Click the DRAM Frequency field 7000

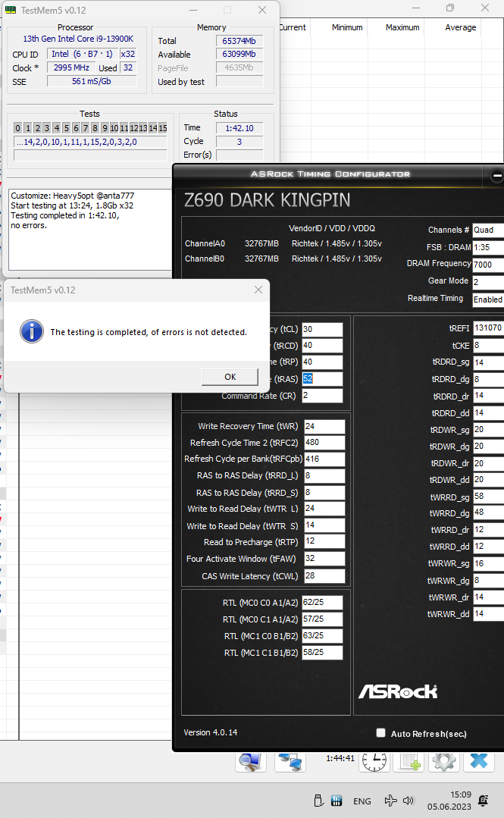coord(488,265)
